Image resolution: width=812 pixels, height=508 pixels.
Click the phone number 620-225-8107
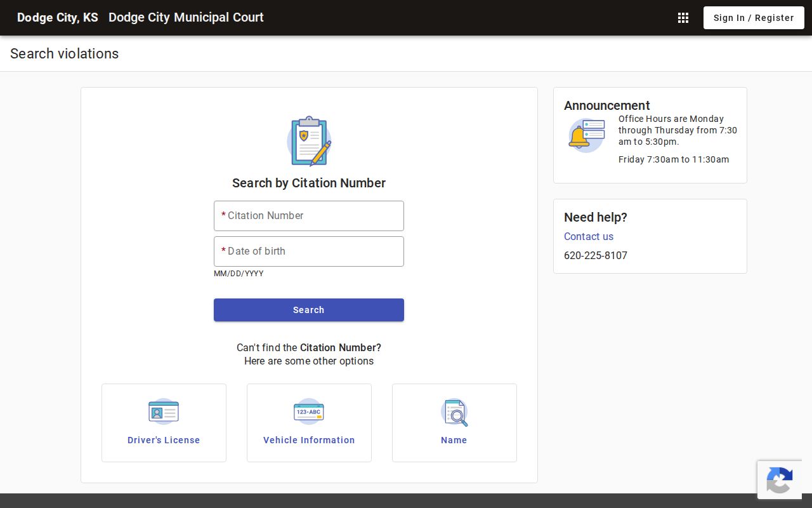pos(596,255)
